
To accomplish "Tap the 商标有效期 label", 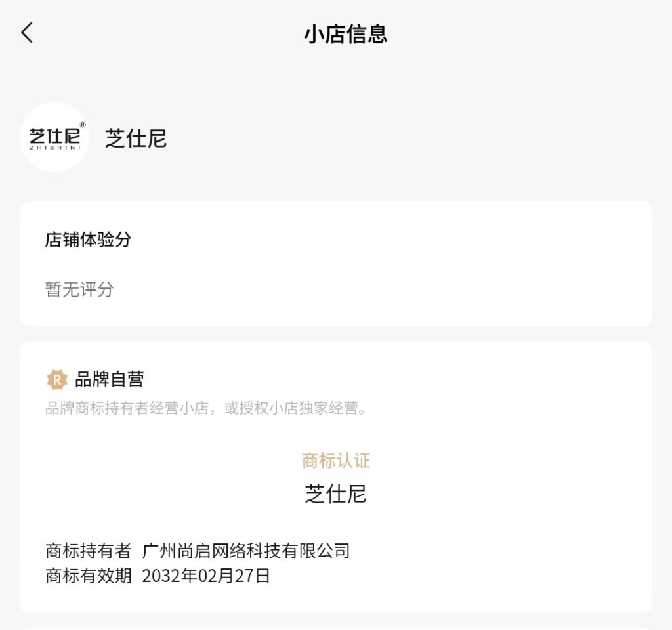I will click(88, 576).
